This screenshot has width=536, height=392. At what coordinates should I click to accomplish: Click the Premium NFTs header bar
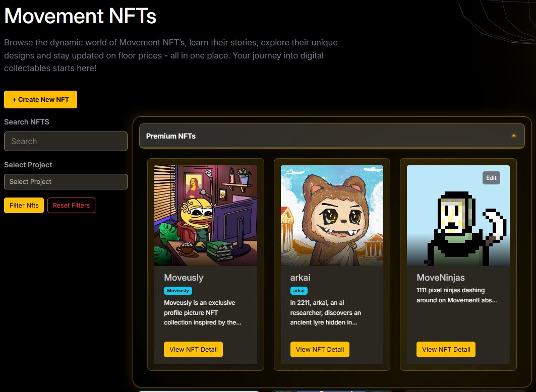[333, 136]
